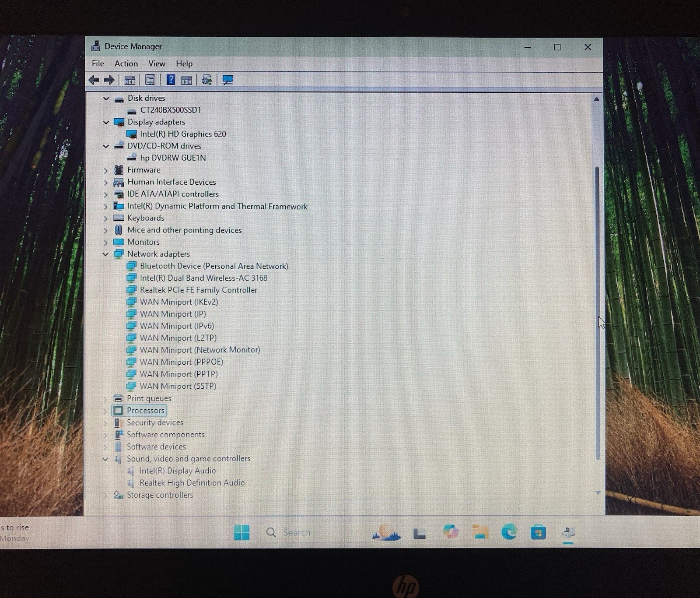700x598 pixels.
Task: Select Realtek PCIe FE Family Controller
Action: (199, 290)
